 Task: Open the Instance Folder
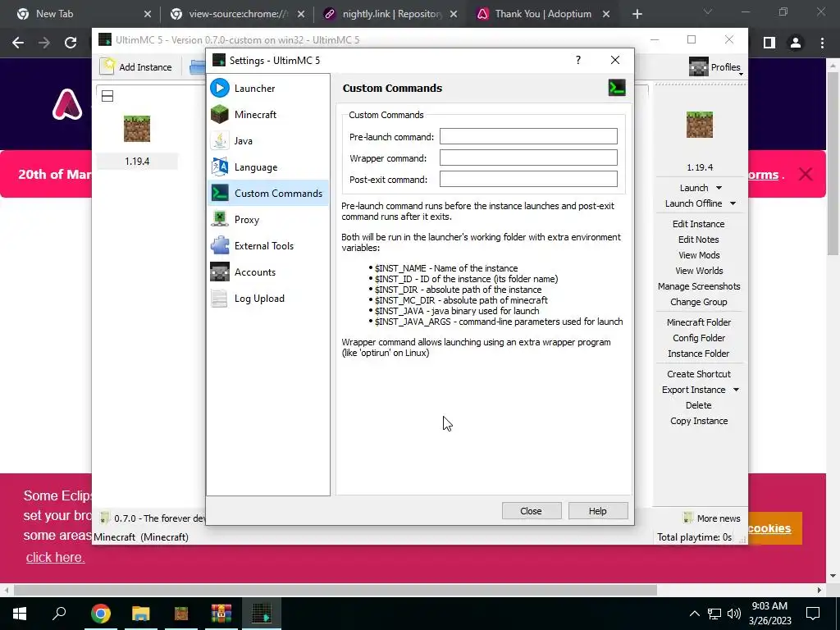[x=699, y=353]
